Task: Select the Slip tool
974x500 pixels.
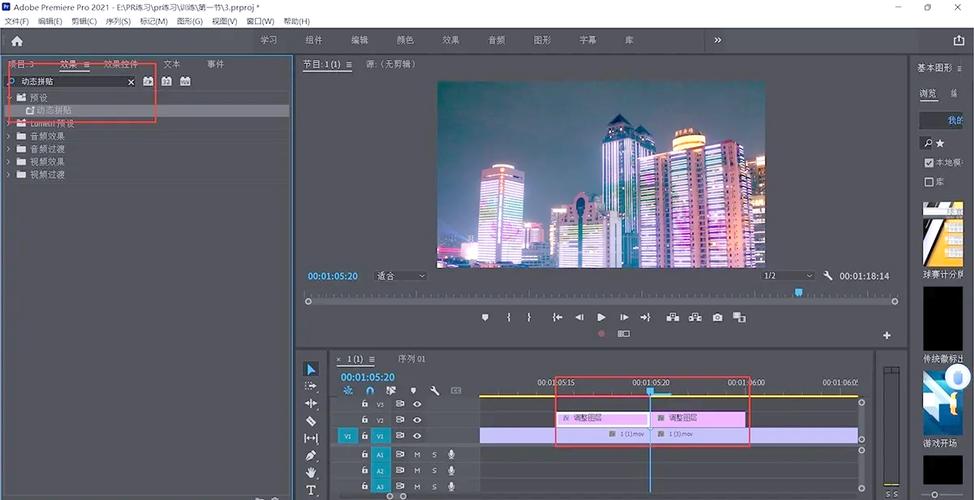Action: pyautogui.click(x=311, y=438)
